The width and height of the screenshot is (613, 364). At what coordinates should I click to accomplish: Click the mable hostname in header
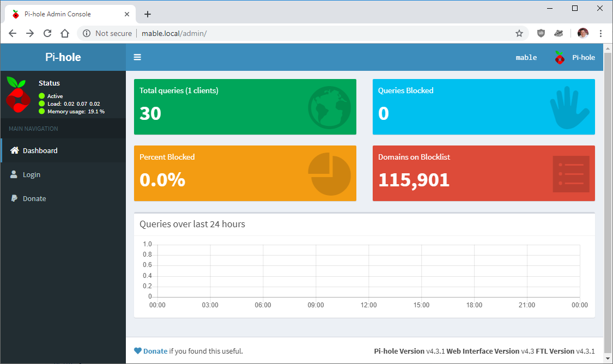tap(526, 57)
